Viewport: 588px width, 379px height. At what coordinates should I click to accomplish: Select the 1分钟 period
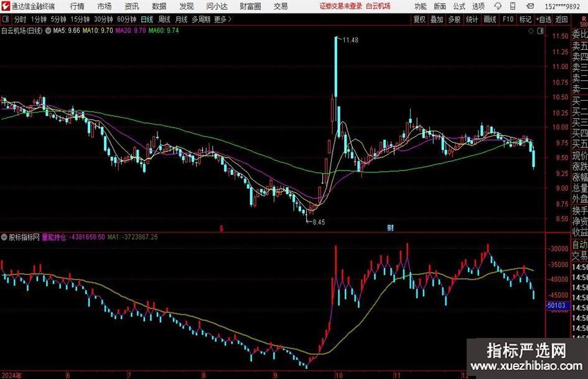(38, 19)
